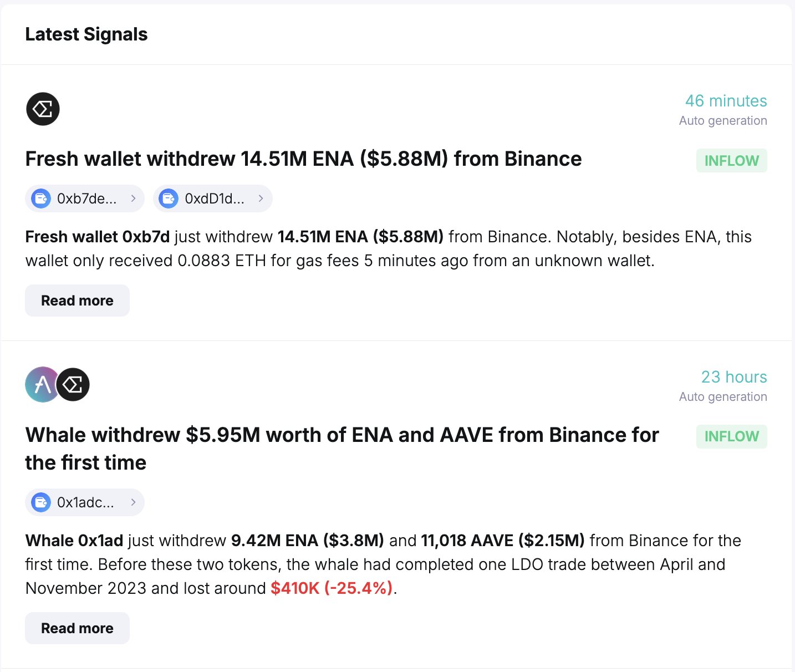Click the red '$410K (-25.4%)' loss figure

(332, 588)
